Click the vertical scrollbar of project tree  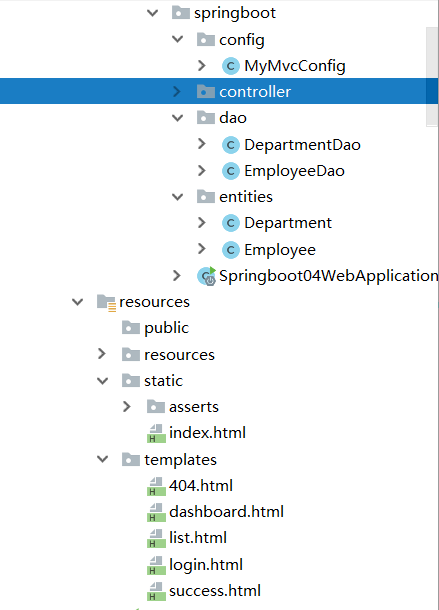[x=432, y=76]
